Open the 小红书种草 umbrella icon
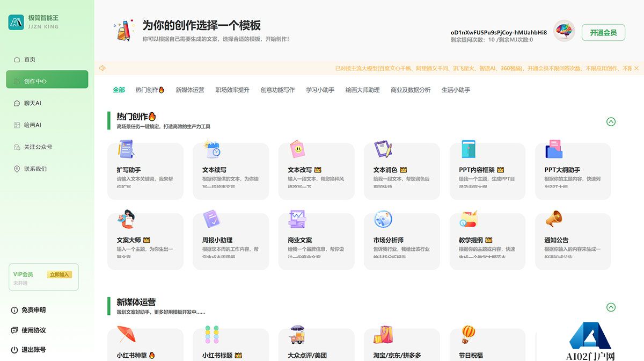This screenshot has width=644, height=361. [126, 334]
